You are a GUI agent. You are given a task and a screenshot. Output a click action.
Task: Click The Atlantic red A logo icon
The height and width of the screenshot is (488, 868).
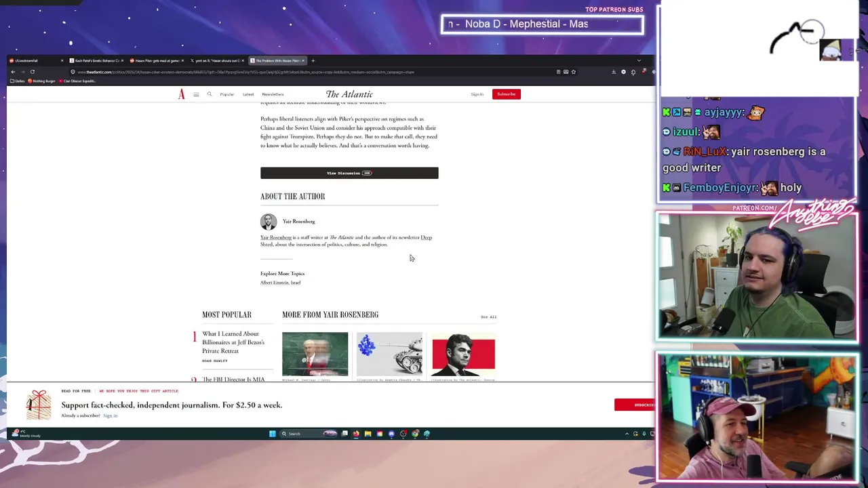click(x=181, y=94)
